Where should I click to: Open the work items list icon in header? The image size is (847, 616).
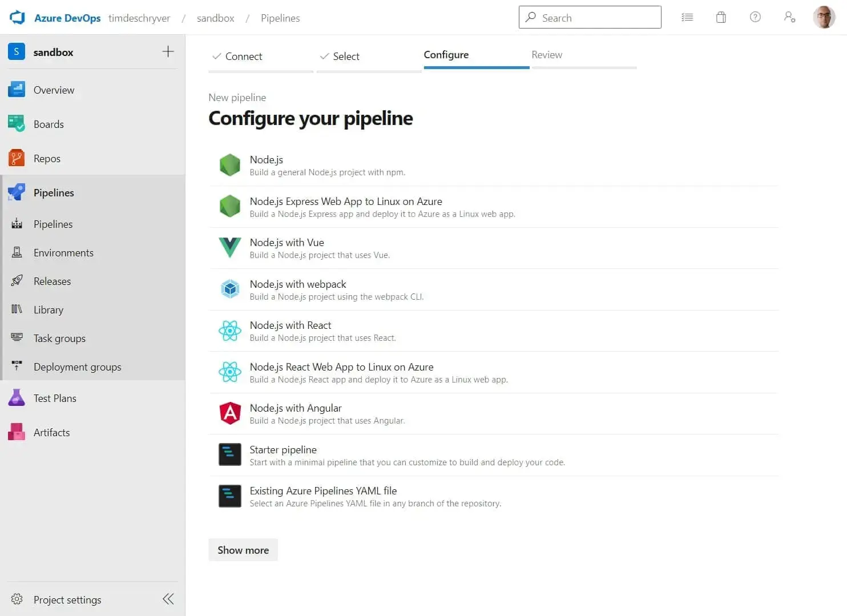tap(687, 17)
